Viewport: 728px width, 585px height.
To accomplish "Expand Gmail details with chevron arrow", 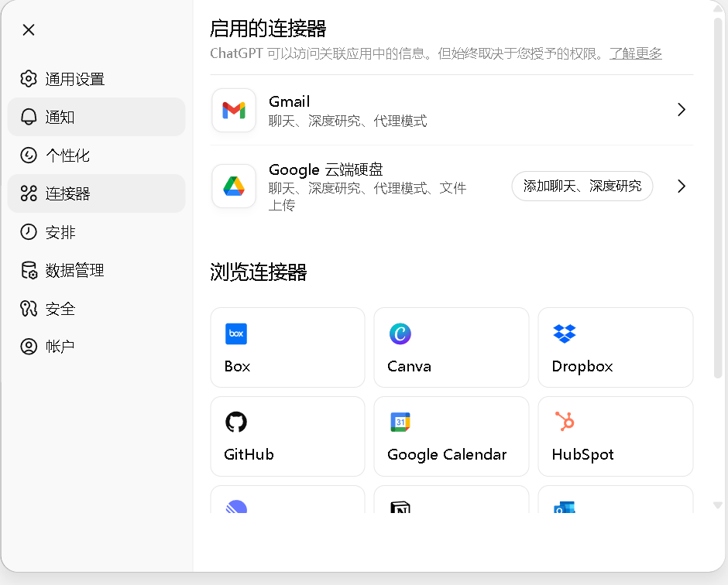I will [x=681, y=110].
